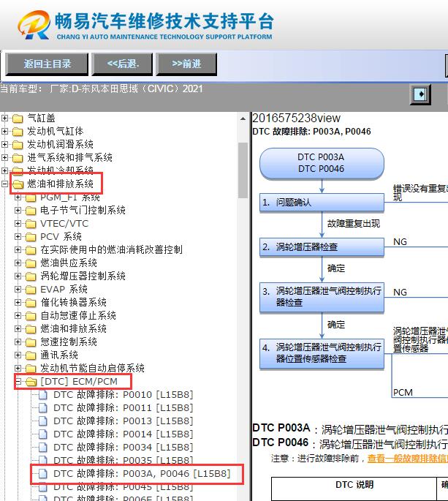Click the 返回主目录 button
Image resolution: width=448 pixels, height=501 pixels.
click(x=47, y=64)
